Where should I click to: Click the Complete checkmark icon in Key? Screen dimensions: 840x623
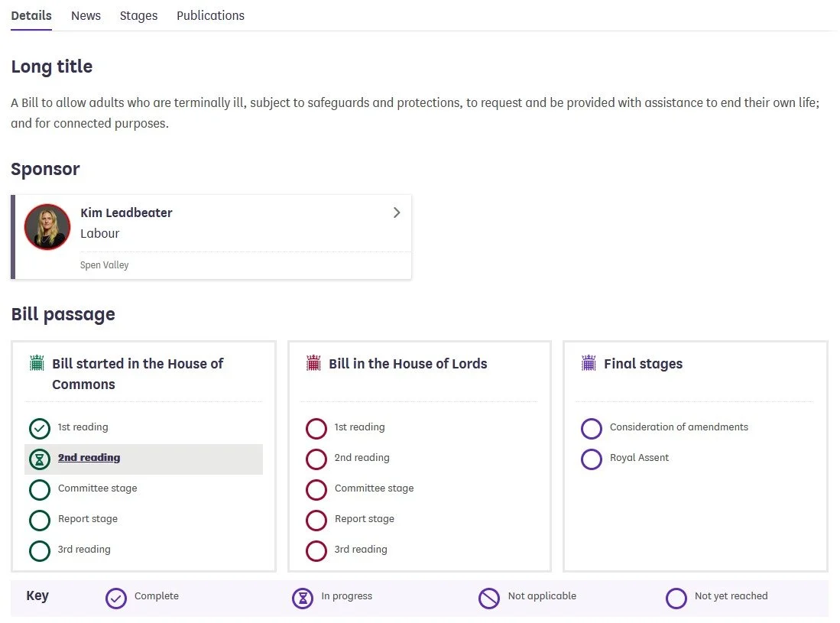click(116, 598)
